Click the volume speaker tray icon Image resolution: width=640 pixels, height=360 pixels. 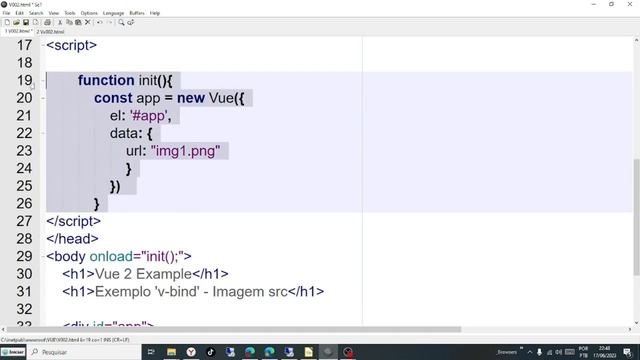tap(559, 352)
